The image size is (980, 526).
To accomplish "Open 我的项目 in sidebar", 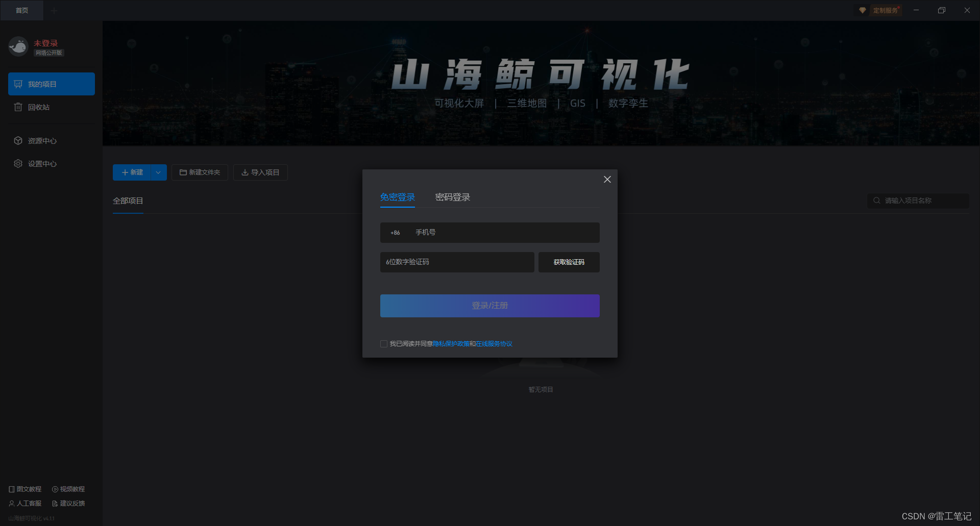I will pyautogui.click(x=52, y=84).
